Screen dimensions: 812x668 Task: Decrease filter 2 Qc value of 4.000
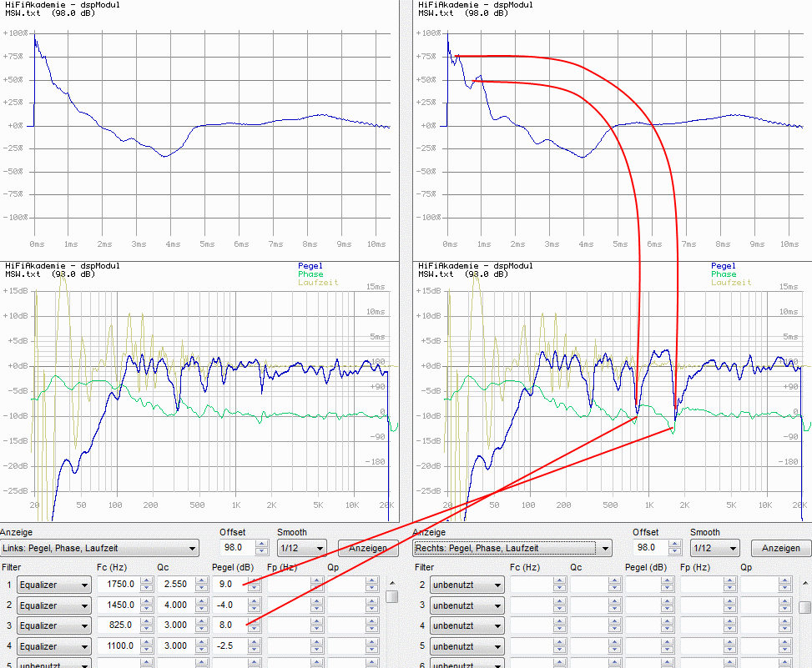coord(200,610)
